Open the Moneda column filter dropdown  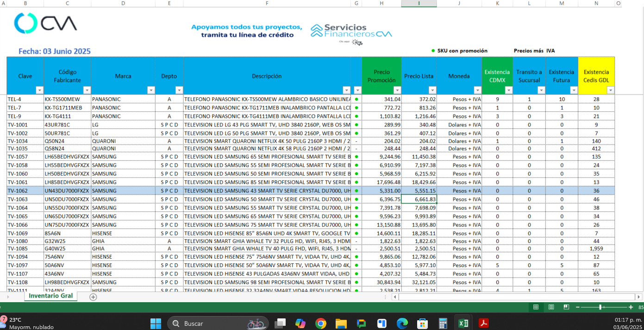click(477, 90)
